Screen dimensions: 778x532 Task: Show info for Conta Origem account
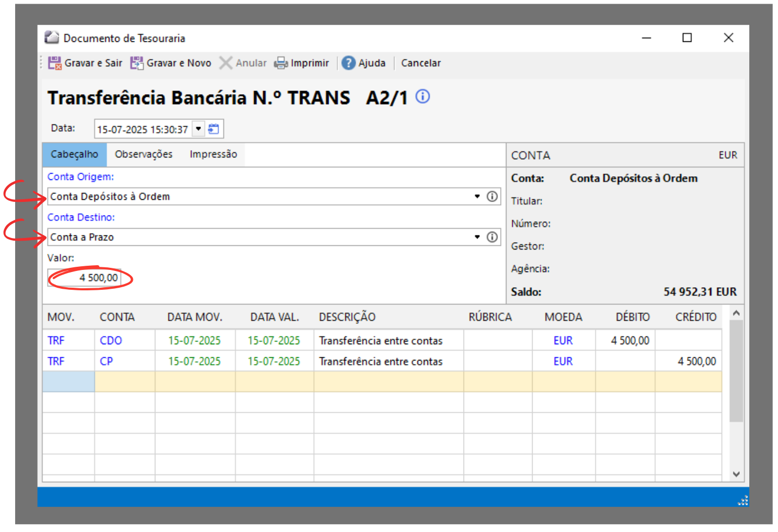pos(492,197)
